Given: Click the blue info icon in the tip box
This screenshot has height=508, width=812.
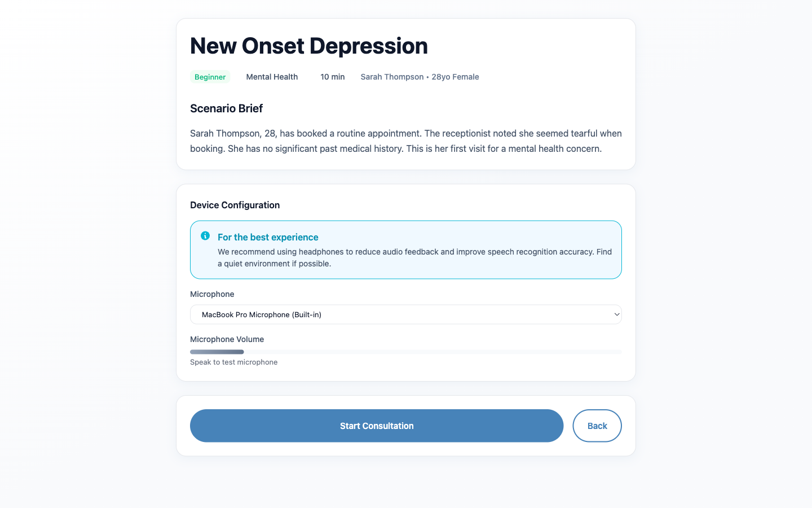Looking at the screenshot, I should pyautogui.click(x=205, y=236).
